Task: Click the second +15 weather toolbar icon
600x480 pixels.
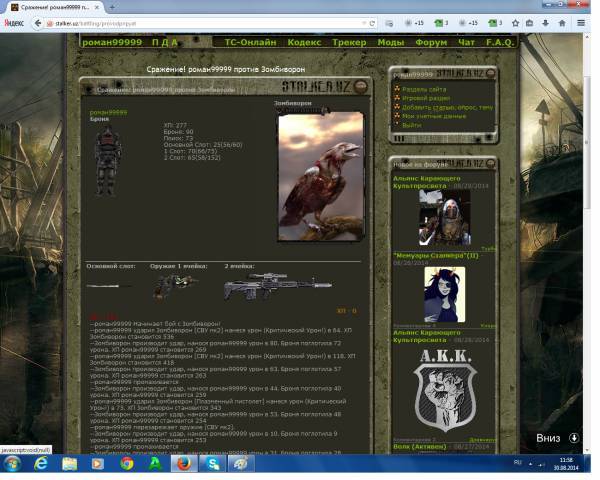Action: point(469,23)
